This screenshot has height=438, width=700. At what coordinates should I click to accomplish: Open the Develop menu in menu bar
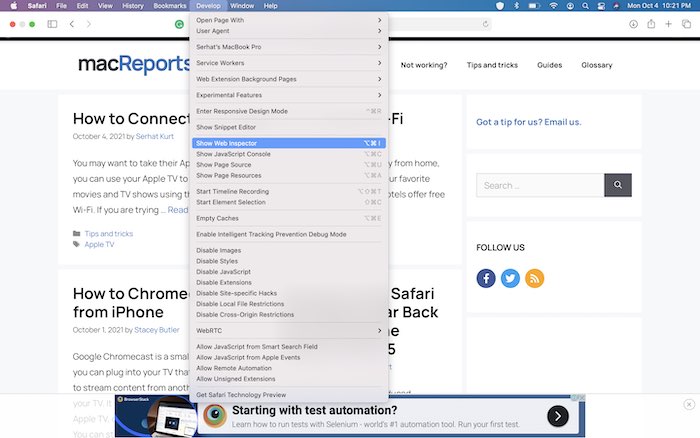pyautogui.click(x=208, y=6)
